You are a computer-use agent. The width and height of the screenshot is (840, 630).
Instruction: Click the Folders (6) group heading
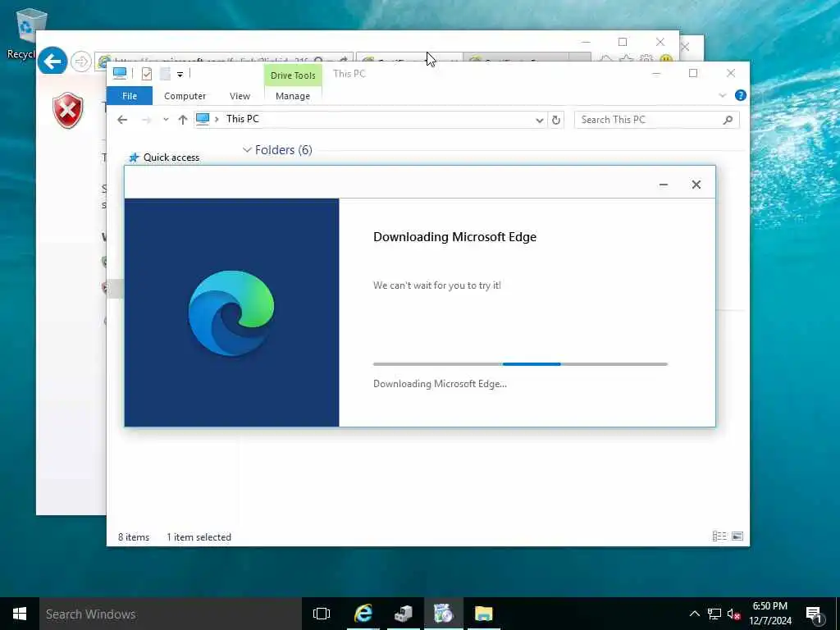pos(283,150)
